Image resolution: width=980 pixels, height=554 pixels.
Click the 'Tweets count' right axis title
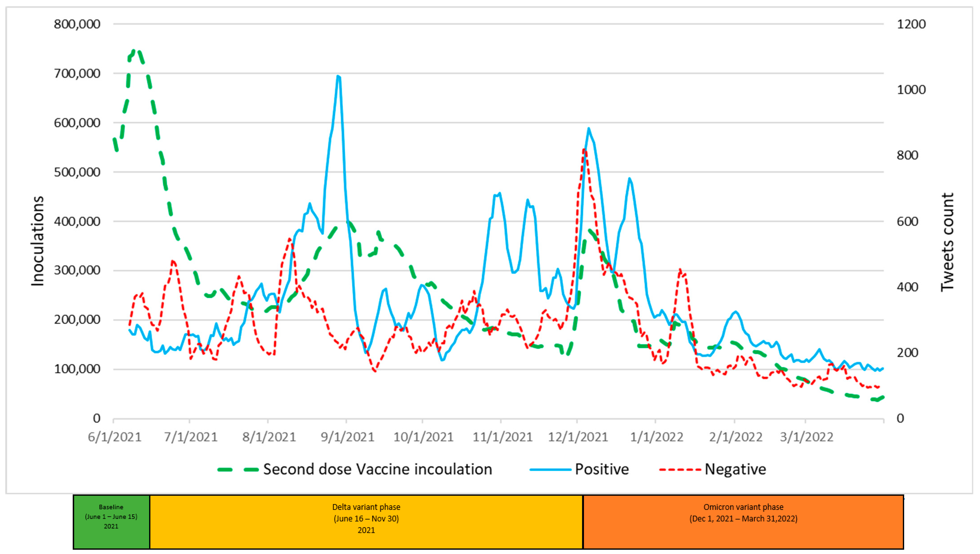click(947, 242)
